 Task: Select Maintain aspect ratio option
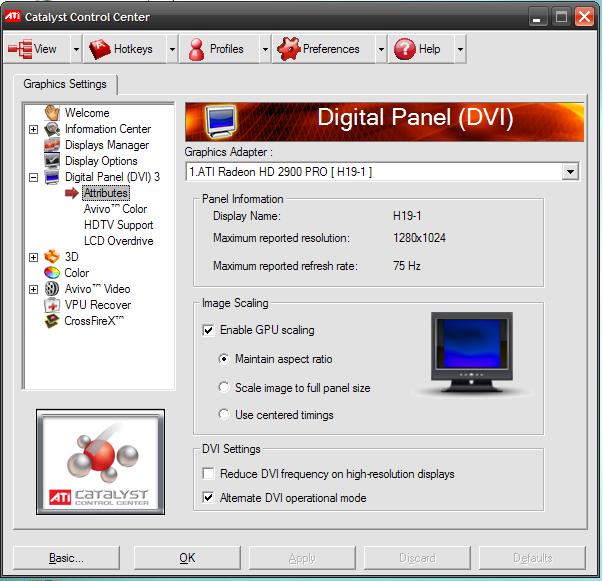(224, 359)
